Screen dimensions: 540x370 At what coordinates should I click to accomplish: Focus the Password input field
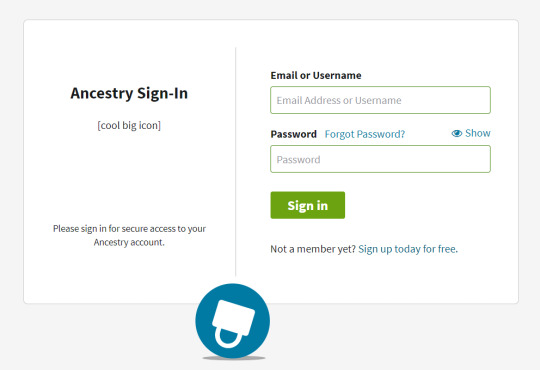pos(380,159)
